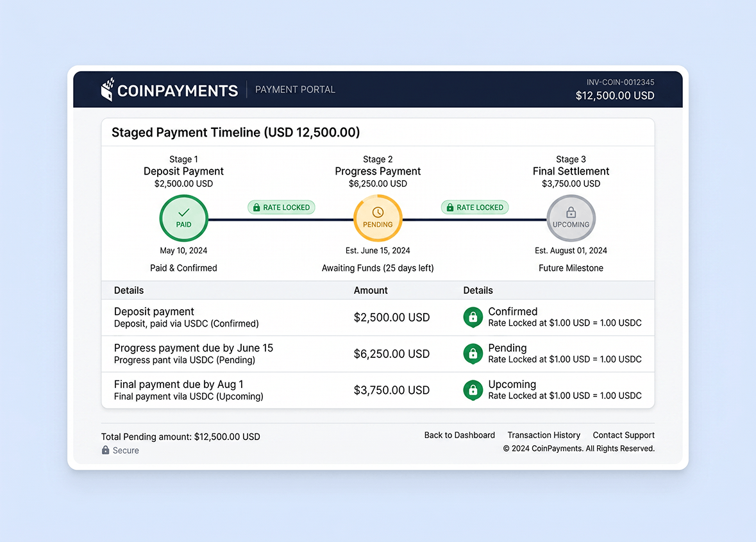The width and height of the screenshot is (756, 542).
Task: Click RATE LOCKED badge between stages 1 and 2
Action: [281, 207]
